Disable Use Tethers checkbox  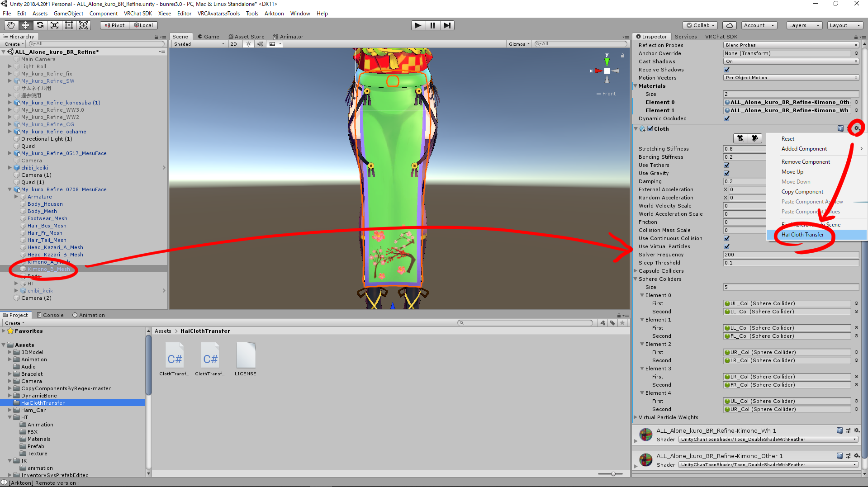726,165
